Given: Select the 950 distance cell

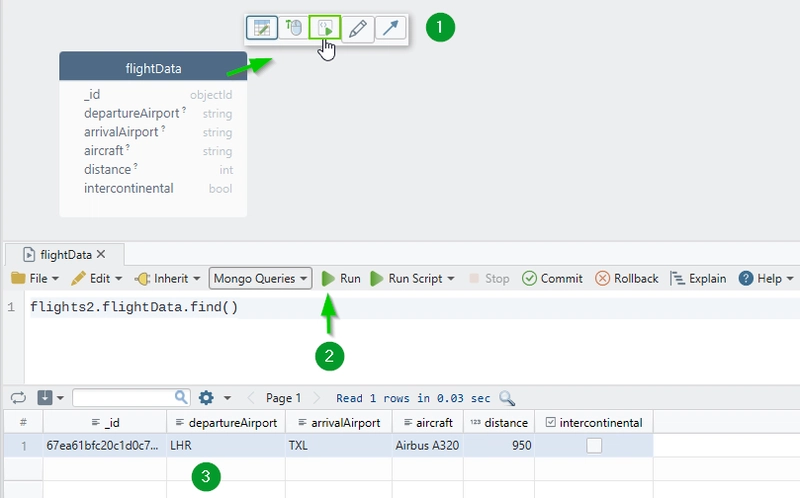Looking at the screenshot, I should (x=498, y=445).
